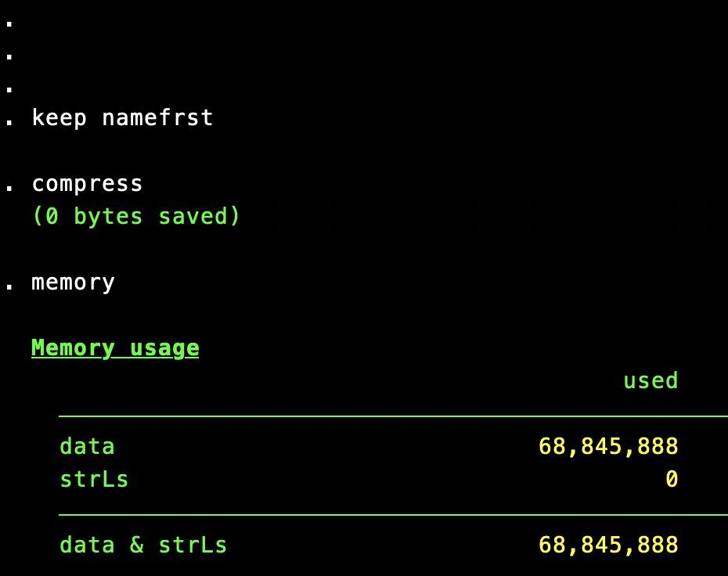Select the strLs row label

point(94,479)
